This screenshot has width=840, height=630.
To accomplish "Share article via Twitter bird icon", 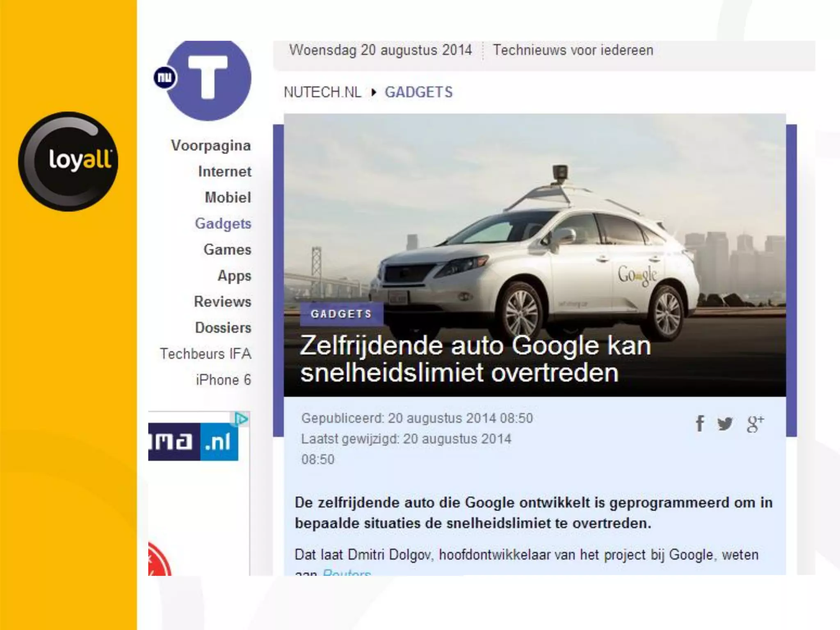I will coord(725,423).
